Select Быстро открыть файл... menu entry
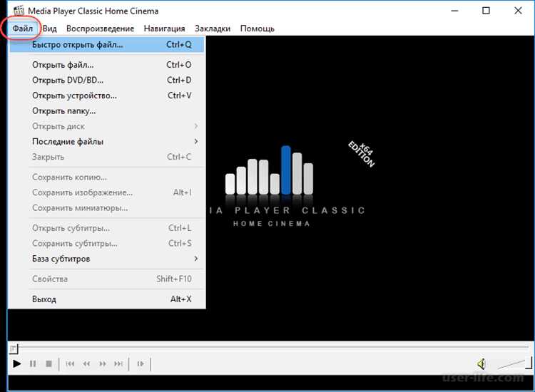The height and width of the screenshot is (392, 535). [106, 45]
